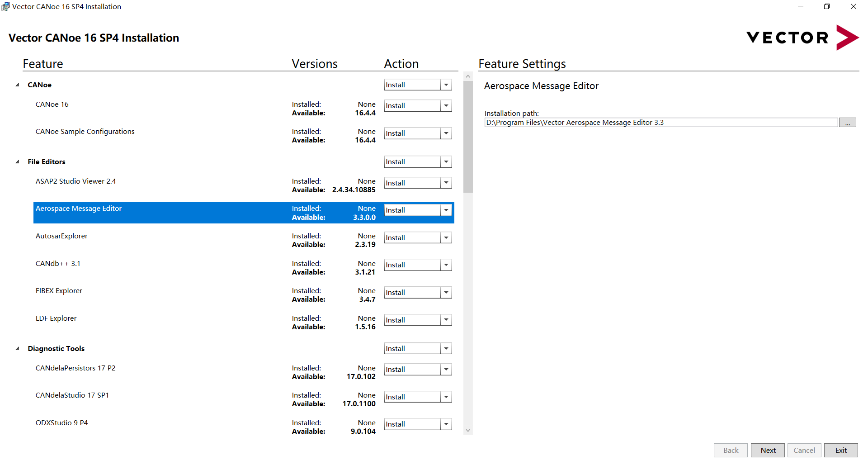This screenshot has width=868, height=465.
Task: Collapse the CANoe feature group
Action: [18, 85]
